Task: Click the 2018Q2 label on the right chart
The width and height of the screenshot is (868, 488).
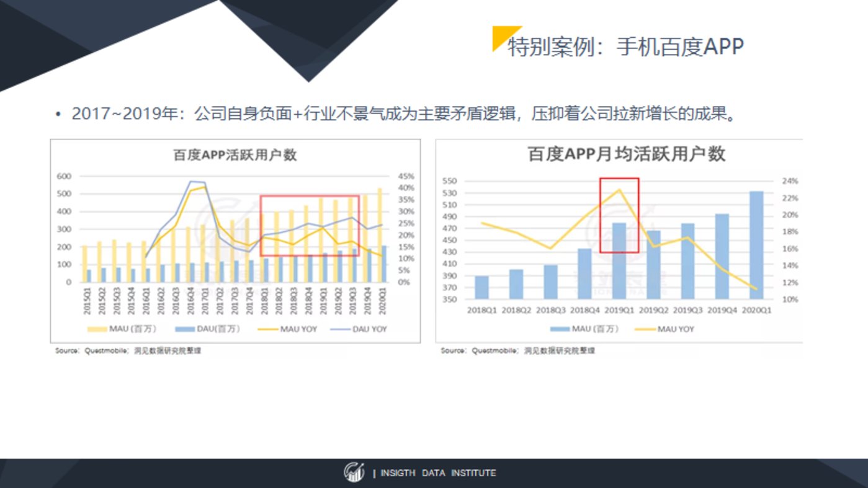Action: (517, 310)
